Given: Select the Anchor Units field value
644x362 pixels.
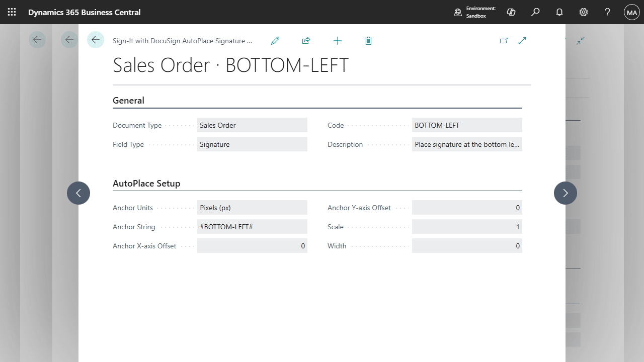Looking at the screenshot, I should pos(252,208).
